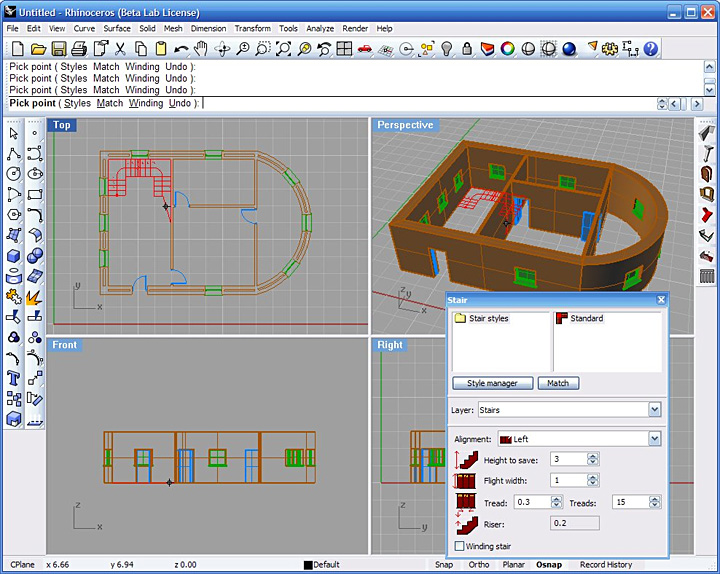Click the Box solid tool icon
Image resolution: width=720 pixels, height=574 pixels.
(x=13, y=256)
